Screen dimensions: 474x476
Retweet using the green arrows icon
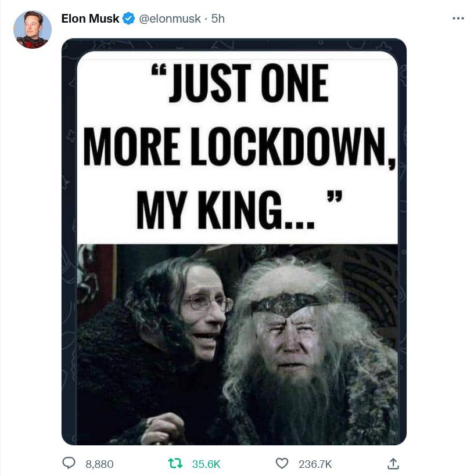175,463
